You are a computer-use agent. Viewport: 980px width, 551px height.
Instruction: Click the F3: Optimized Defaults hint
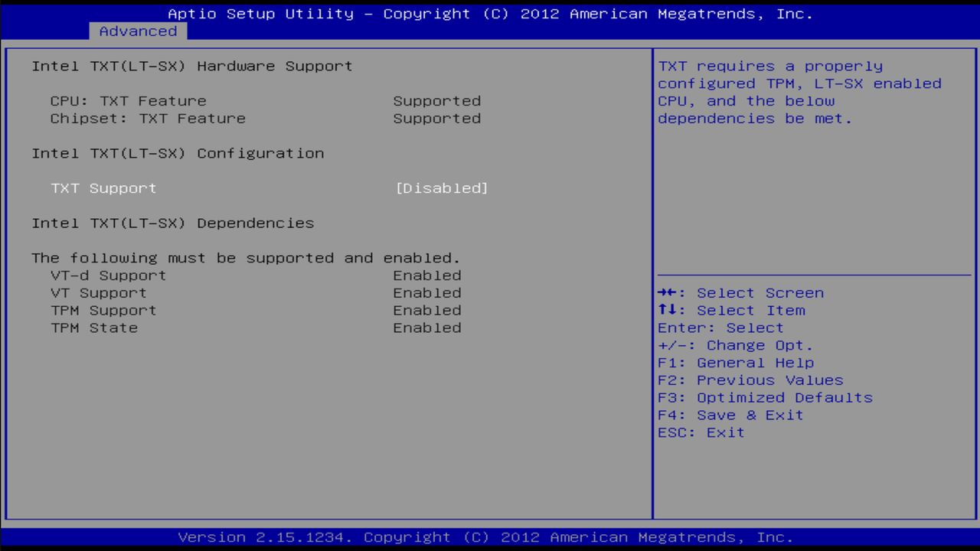[x=765, y=399]
